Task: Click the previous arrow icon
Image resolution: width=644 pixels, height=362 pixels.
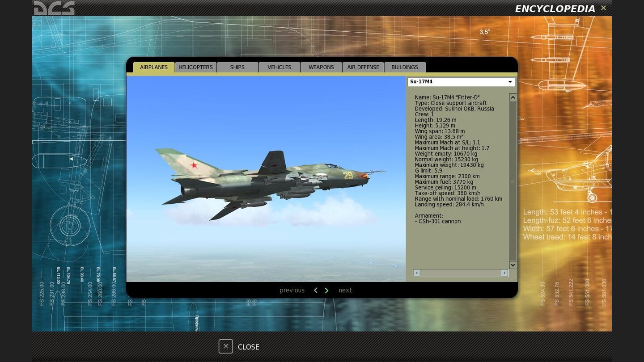Action: pos(316,290)
